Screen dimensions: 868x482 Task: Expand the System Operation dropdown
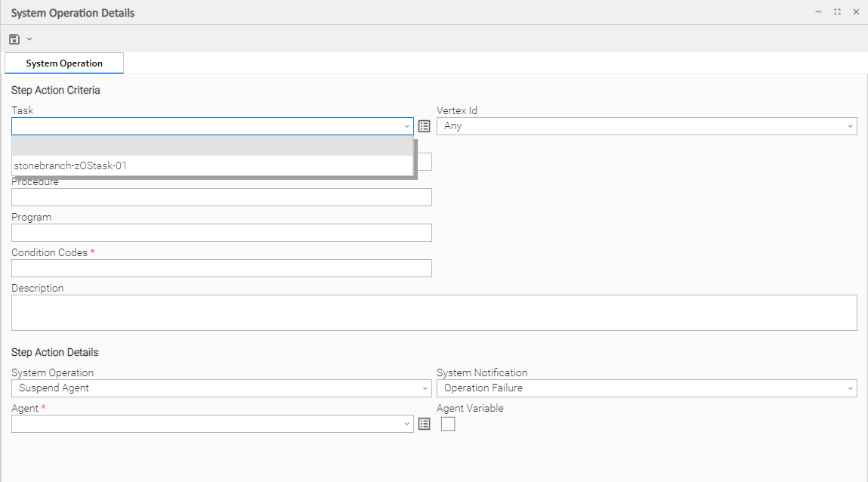coord(425,388)
